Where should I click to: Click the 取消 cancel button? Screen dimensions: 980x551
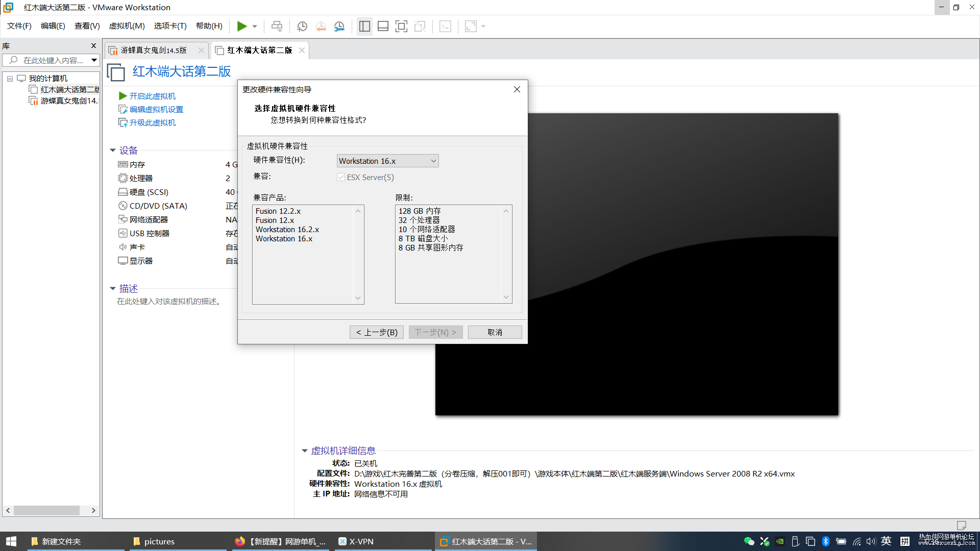[x=495, y=332]
